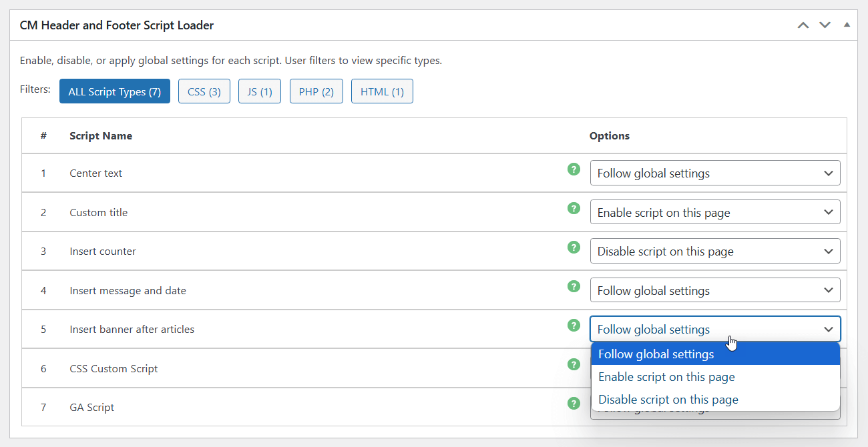Select Follow global settings in open list
This screenshot has width=868, height=447.
pos(656,354)
